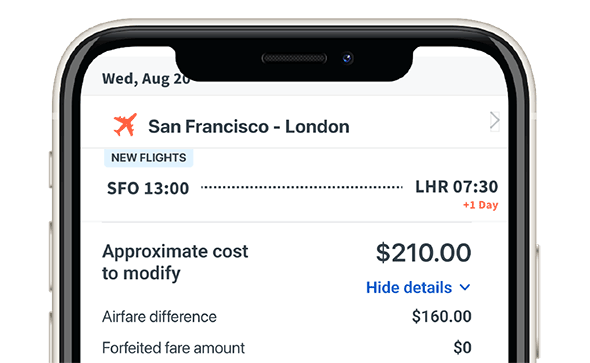Click the orange airplane icon
This screenshot has width=590, height=363.
coord(125,125)
